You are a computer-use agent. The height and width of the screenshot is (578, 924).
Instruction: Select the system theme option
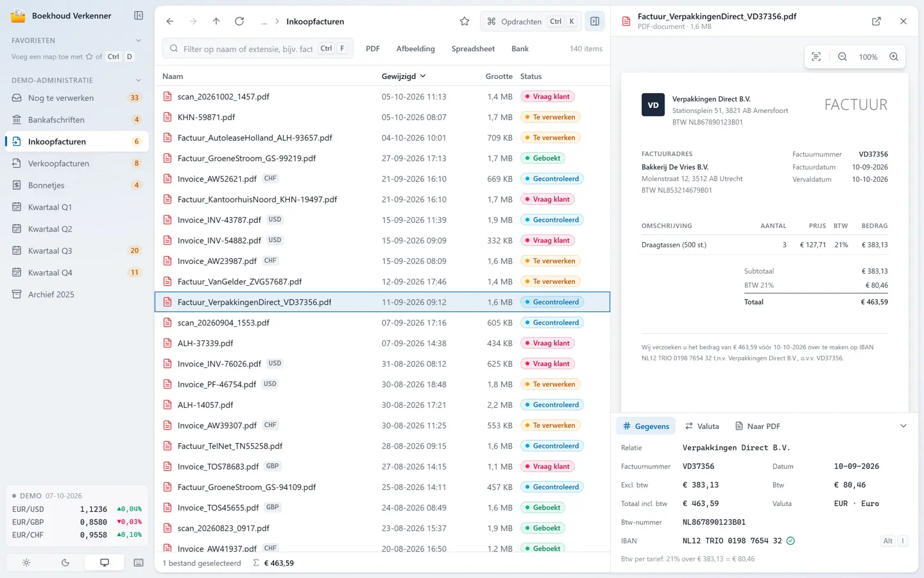105,563
